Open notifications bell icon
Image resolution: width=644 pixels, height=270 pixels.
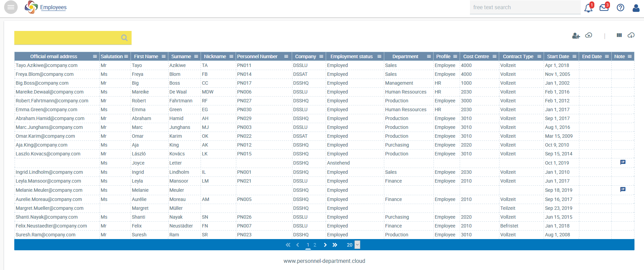(588, 7)
